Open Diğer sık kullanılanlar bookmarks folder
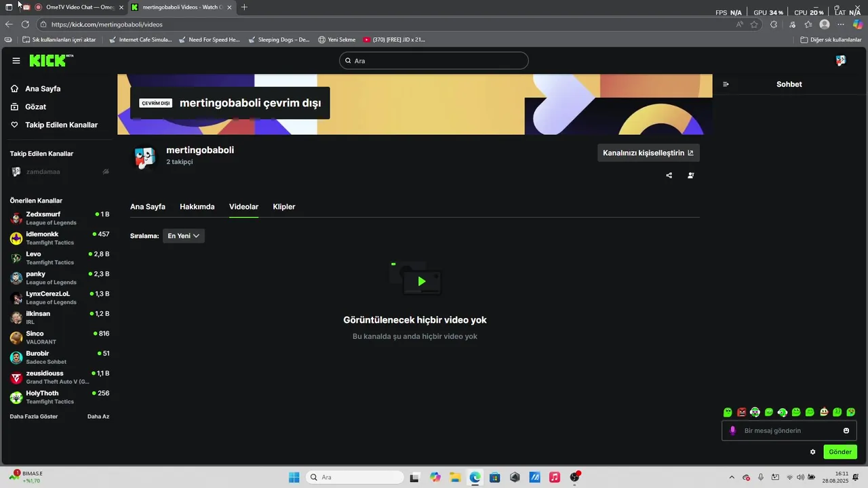This screenshot has width=868, height=488. point(831,39)
